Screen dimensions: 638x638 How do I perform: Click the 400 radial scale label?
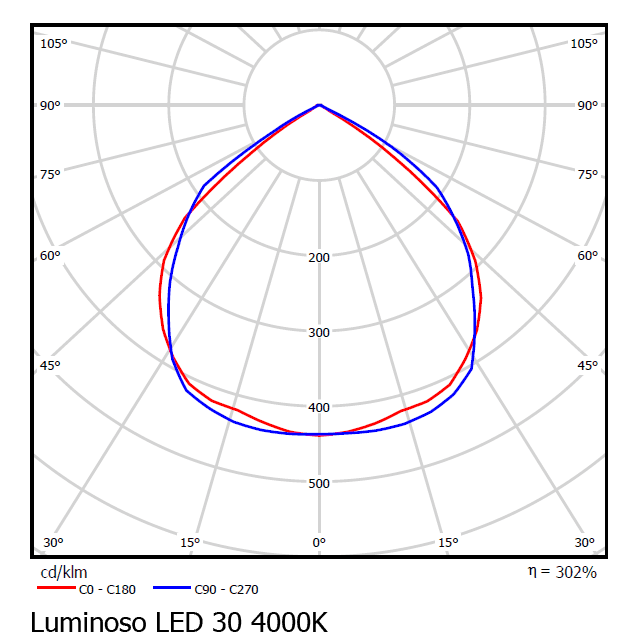[x=319, y=408]
